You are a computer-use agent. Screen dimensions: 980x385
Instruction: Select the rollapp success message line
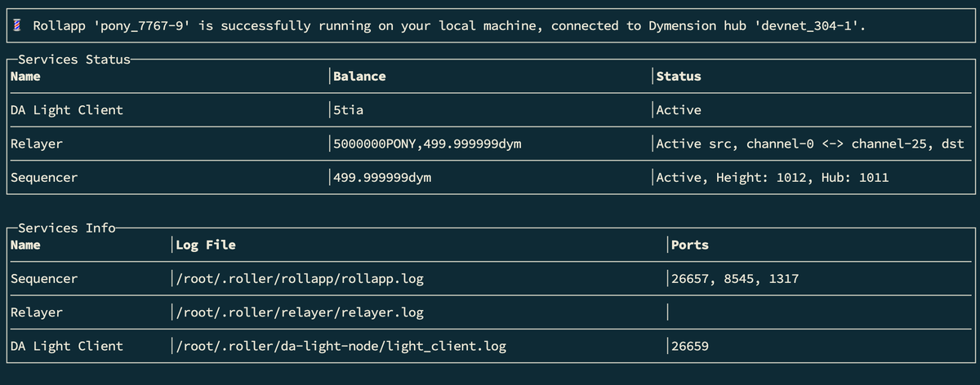(x=449, y=26)
